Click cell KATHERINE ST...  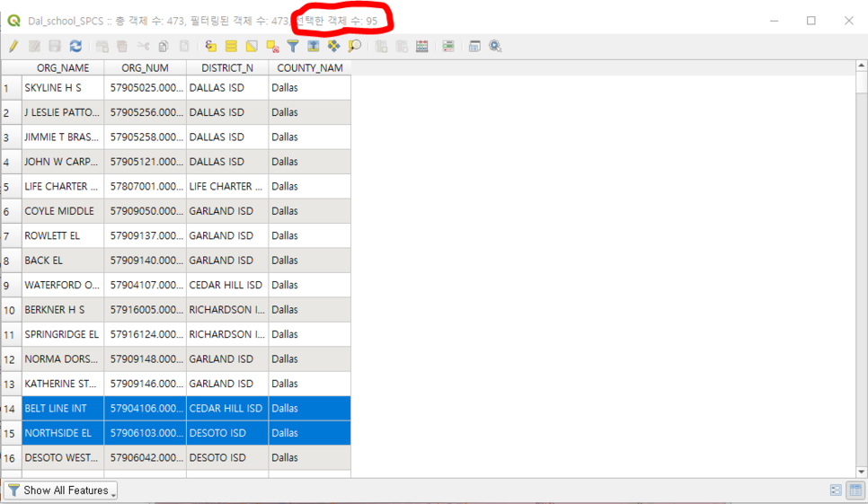[x=63, y=384]
